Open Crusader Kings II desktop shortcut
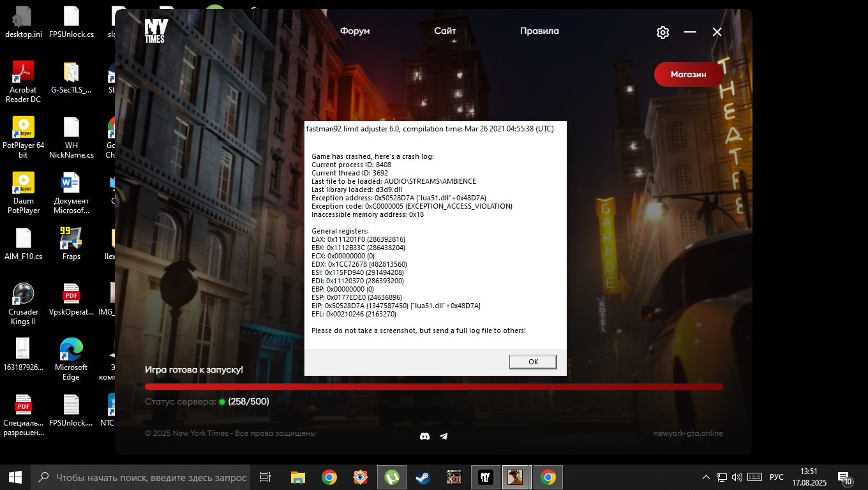Screen dimensions: 868x490 tap(24, 304)
